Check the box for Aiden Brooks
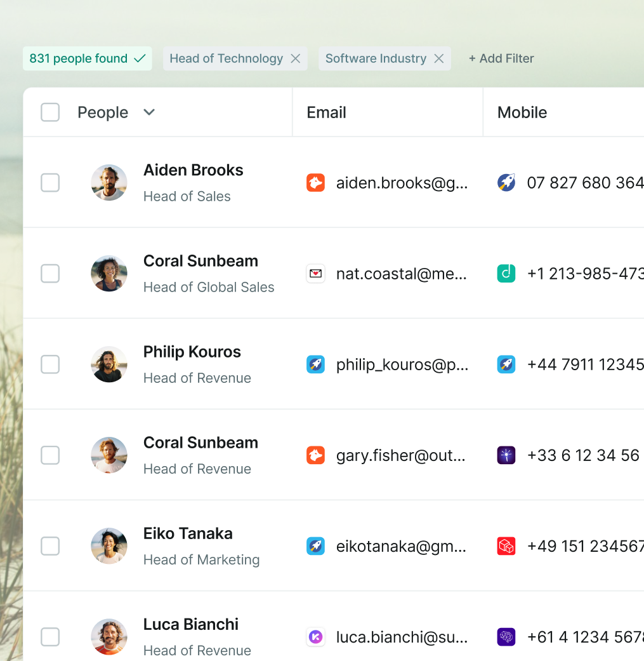The height and width of the screenshot is (661, 644). click(x=50, y=183)
